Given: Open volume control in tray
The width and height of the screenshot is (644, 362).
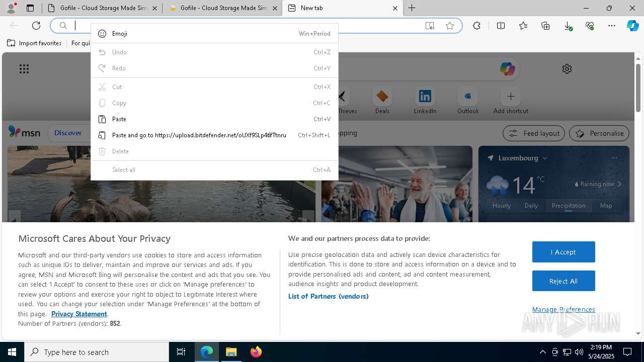Looking at the screenshot, I should click(x=579, y=352).
